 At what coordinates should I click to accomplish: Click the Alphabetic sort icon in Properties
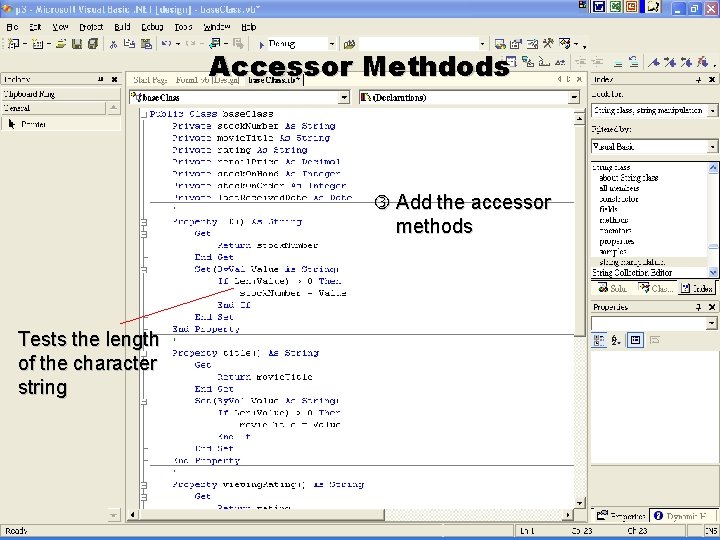[x=616, y=340]
